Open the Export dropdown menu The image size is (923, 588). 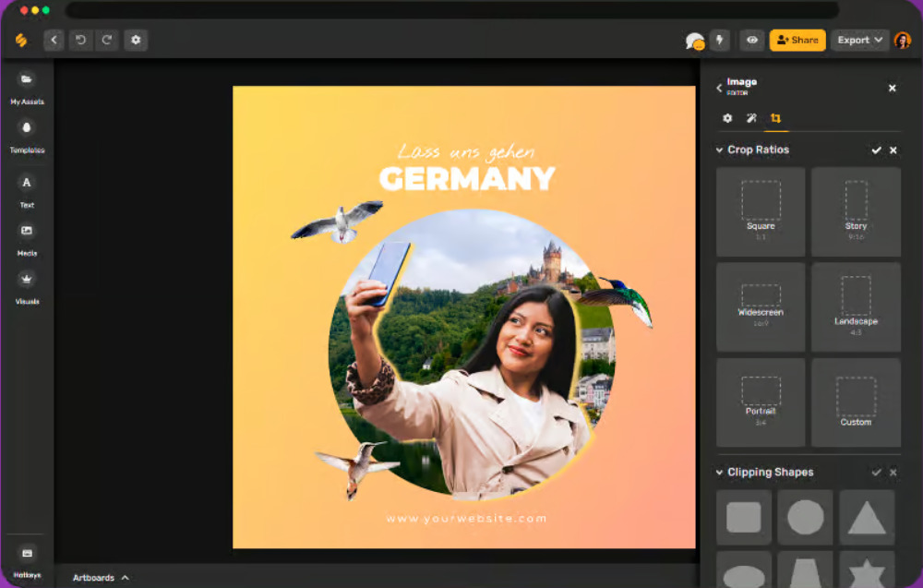tap(859, 40)
